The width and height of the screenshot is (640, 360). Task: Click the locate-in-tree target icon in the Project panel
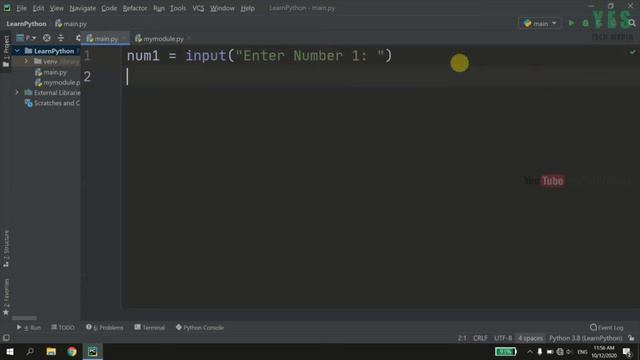click(47, 38)
